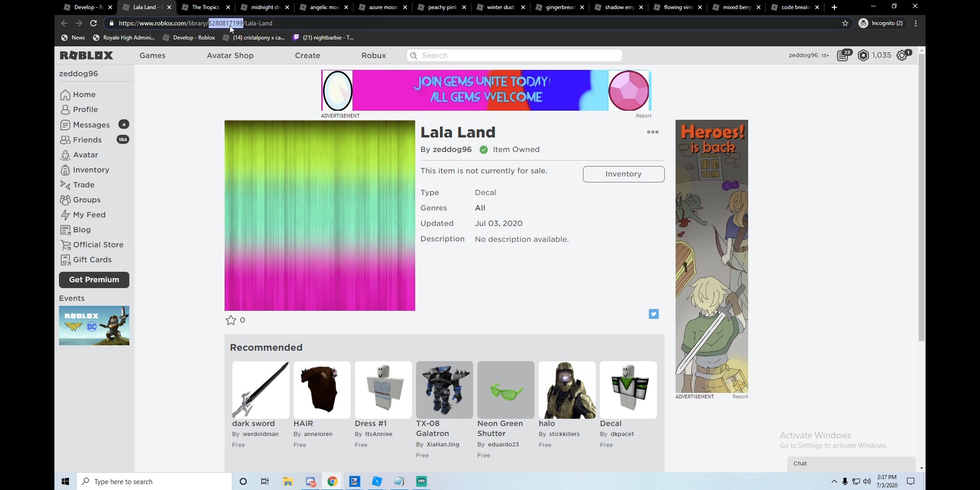Viewport: 980px width, 490px height.
Task: Open the Develop - Roblox bookmark
Action: pyautogui.click(x=189, y=38)
